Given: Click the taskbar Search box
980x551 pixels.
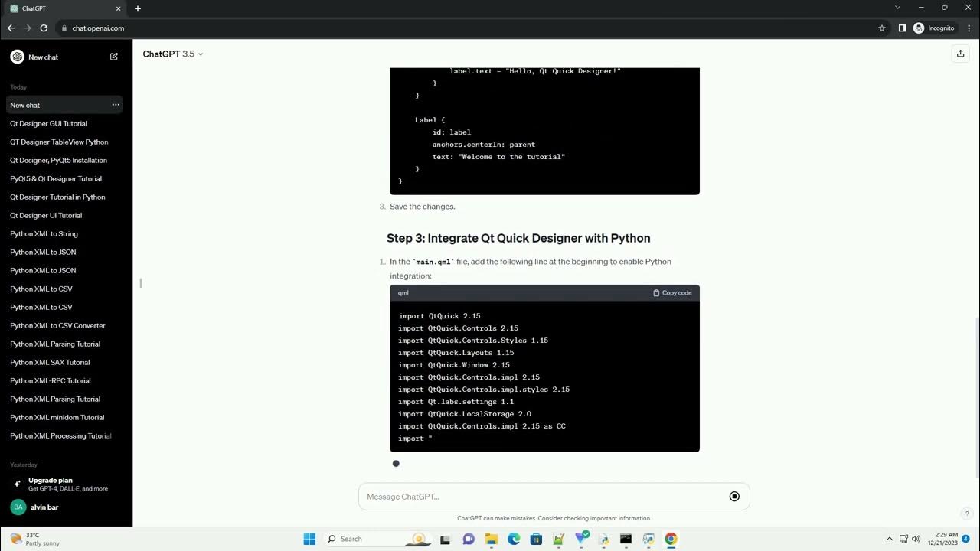Looking at the screenshot, I should (x=377, y=539).
